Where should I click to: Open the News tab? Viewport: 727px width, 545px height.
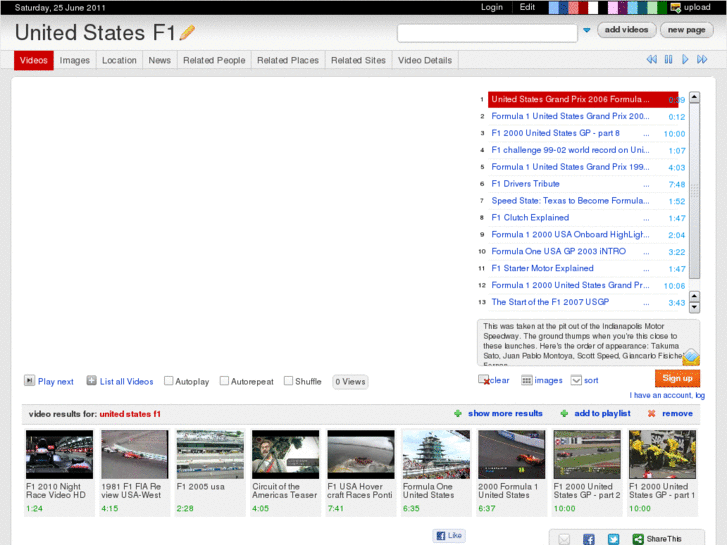click(x=159, y=60)
